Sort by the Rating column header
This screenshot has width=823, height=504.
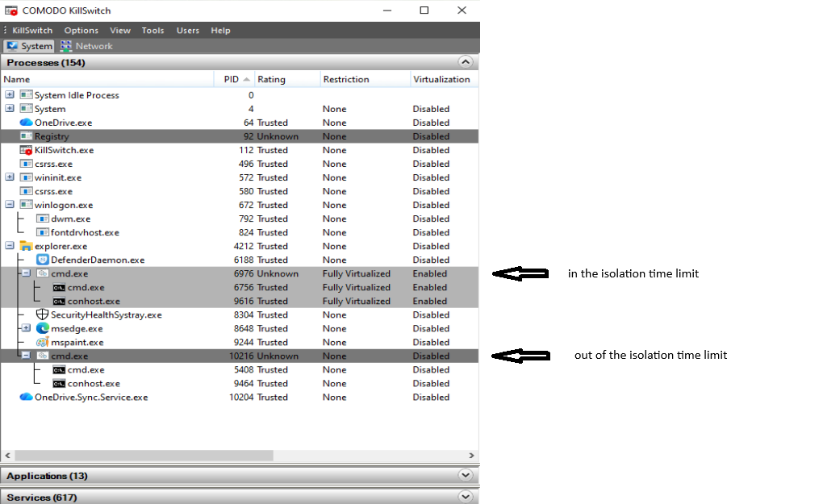click(x=287, y=79)
